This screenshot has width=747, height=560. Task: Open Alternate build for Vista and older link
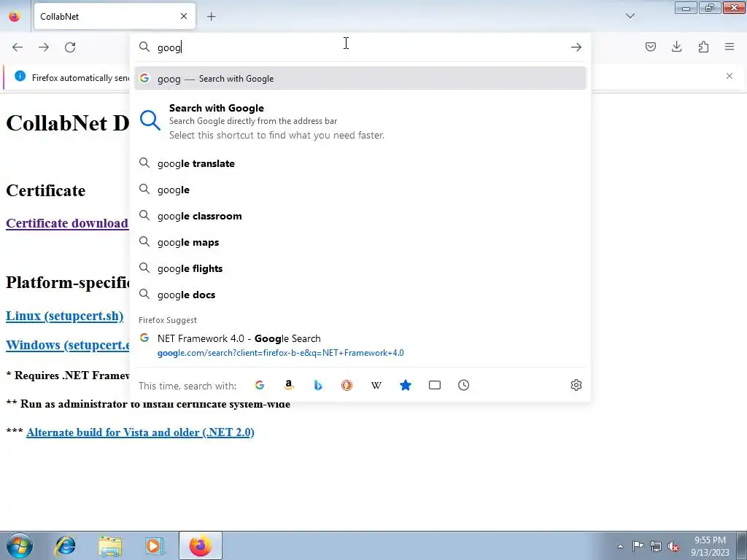point(140,432)
